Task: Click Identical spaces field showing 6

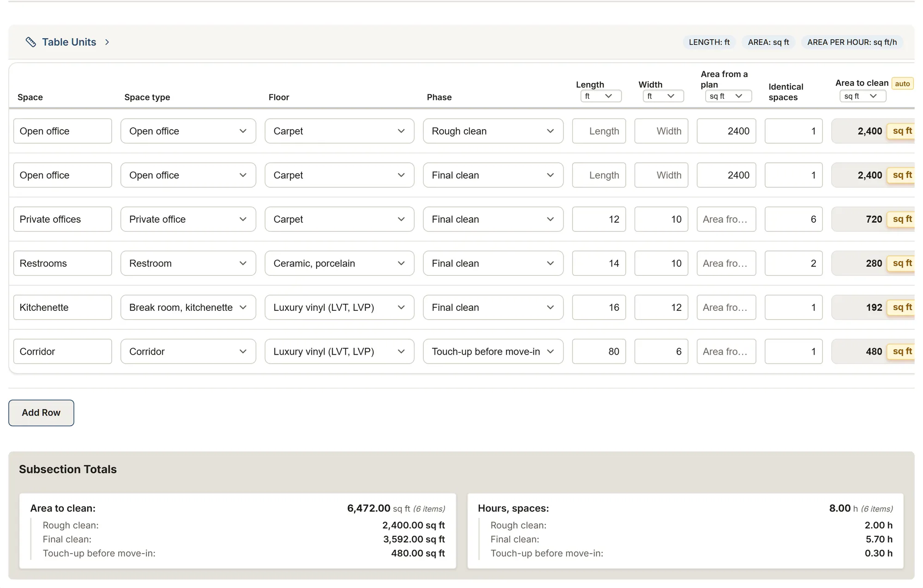Action: coord(793,219)
